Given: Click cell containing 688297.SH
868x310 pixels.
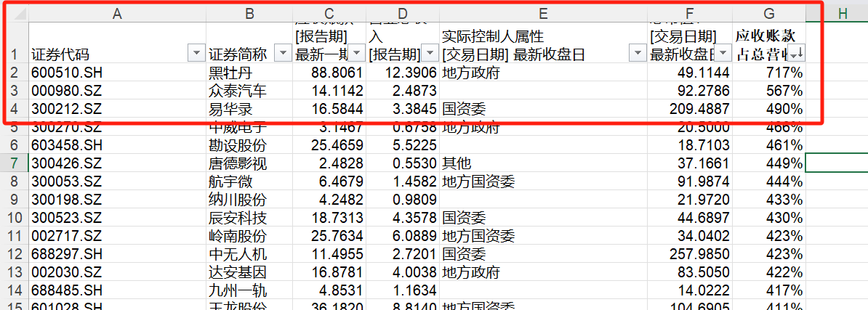Looking at the screenshot, I should (117, 255).
